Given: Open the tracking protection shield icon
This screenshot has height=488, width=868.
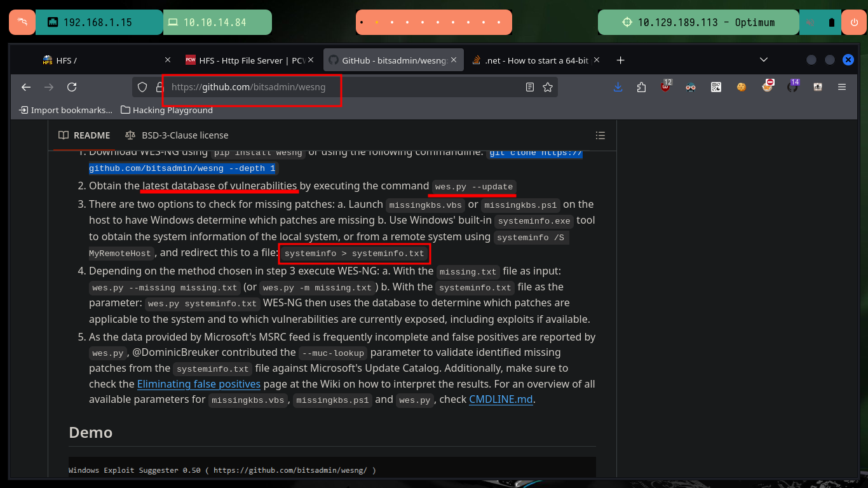Looking at the screenshot, I should point(142,87).
